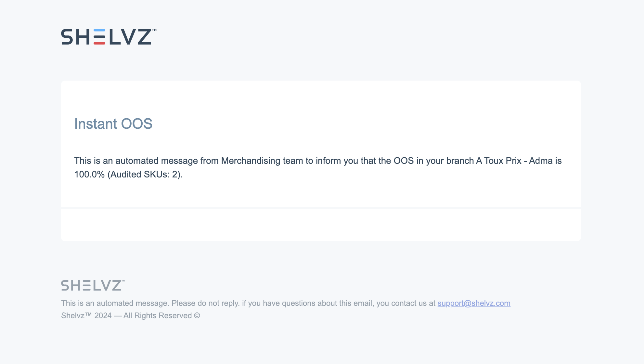Click the word OOS in the message paragraph
This screenshot has width=644, height=364.
pos(404,161)
